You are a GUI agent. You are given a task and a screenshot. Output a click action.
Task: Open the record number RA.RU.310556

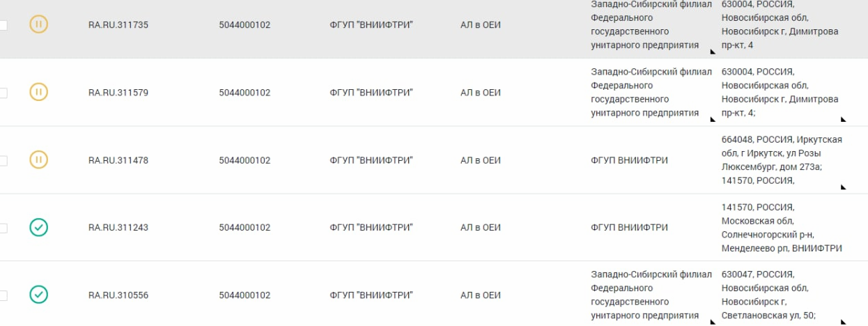(118, 295)
